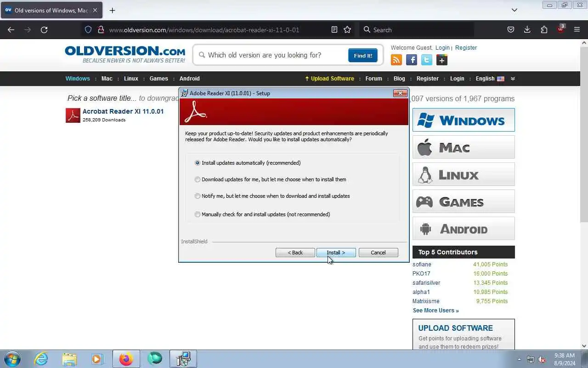This screenshot has height=368, width=588.
Task: Click the OLDVERSION.com logo
Action: click(x=125, y=54)
